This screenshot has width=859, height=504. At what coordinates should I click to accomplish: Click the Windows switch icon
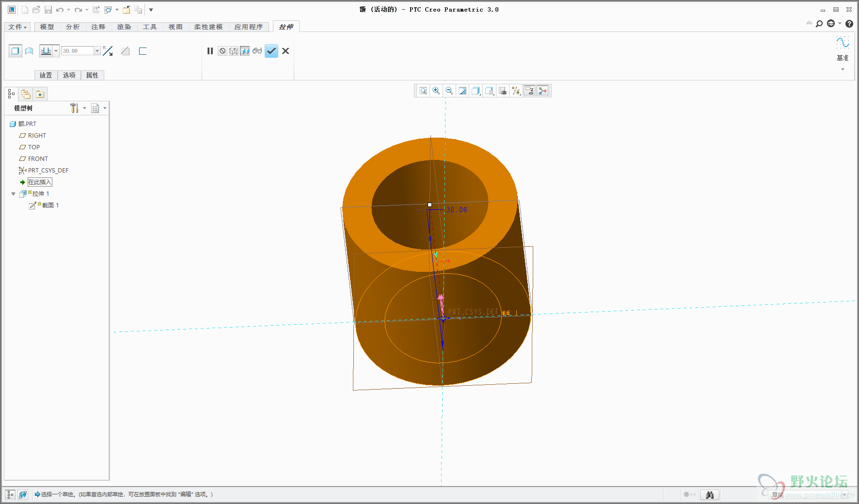click(x=108, y=10)
